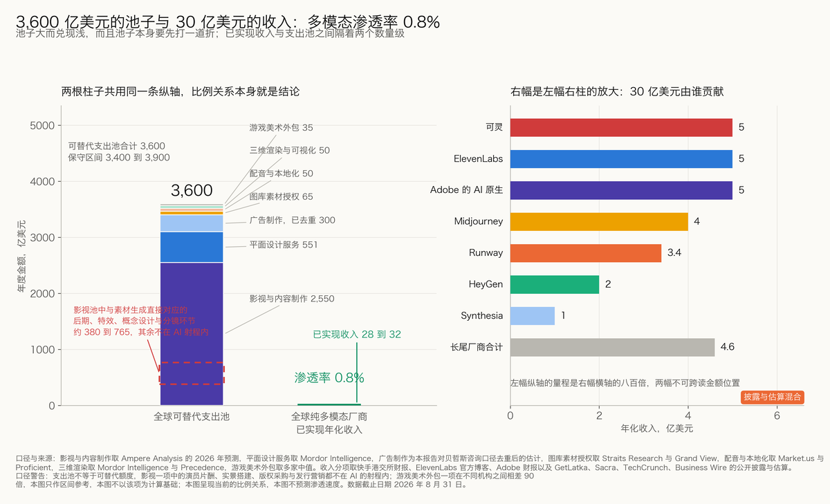Click the light blue 广告制作 segment of the stacked bar

(192, 223)
